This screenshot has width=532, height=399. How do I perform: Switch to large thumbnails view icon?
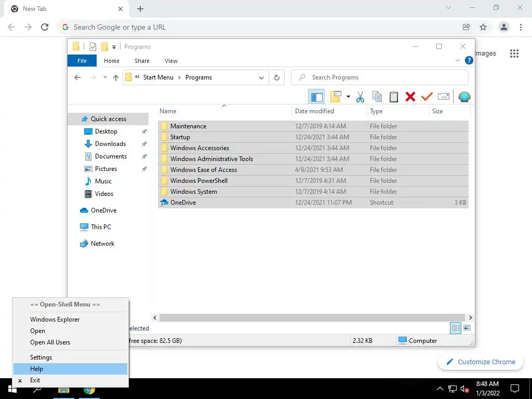[x=467, y=328]
